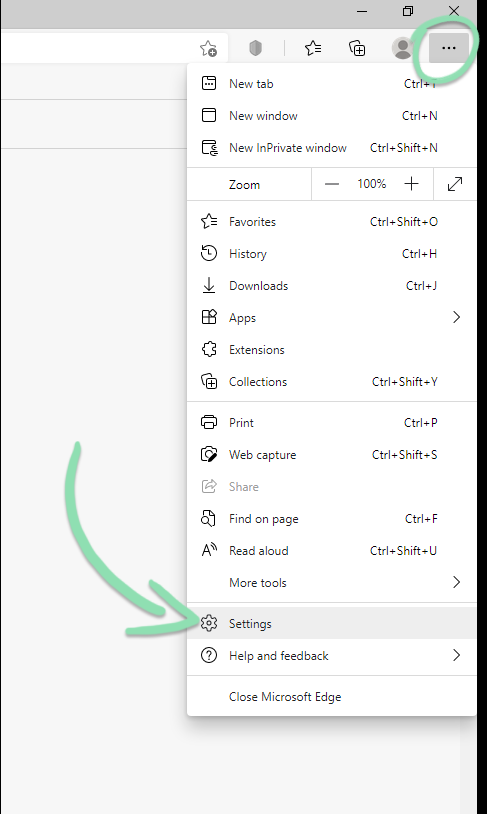Viewport: 487px width, 814px height.
Task: Click the Ctrl+P shortcut text
Action: pos(421,423)
